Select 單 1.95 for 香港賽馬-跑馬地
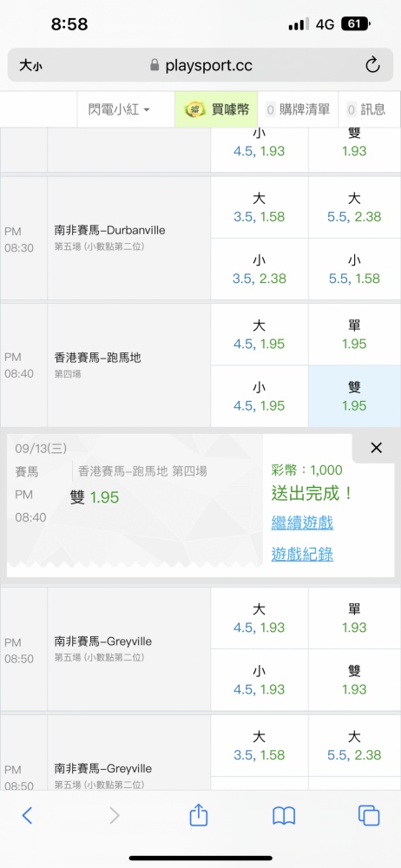Image resolution: width=401 pixels, height=868 pixels. 354,334
